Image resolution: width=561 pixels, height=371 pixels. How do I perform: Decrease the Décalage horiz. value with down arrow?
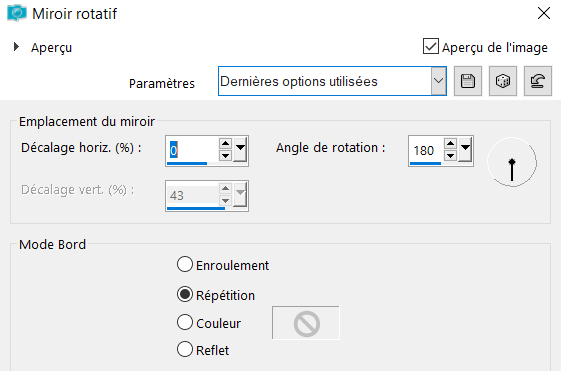click(x=225, y=156)
